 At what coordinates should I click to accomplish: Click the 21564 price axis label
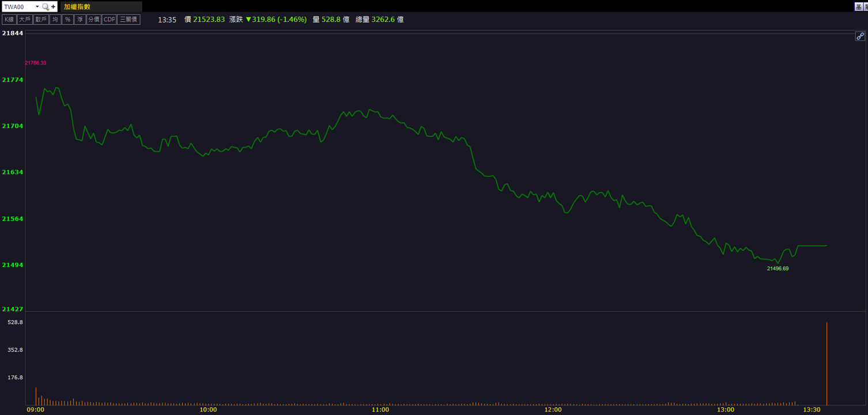tap(13, 219)
